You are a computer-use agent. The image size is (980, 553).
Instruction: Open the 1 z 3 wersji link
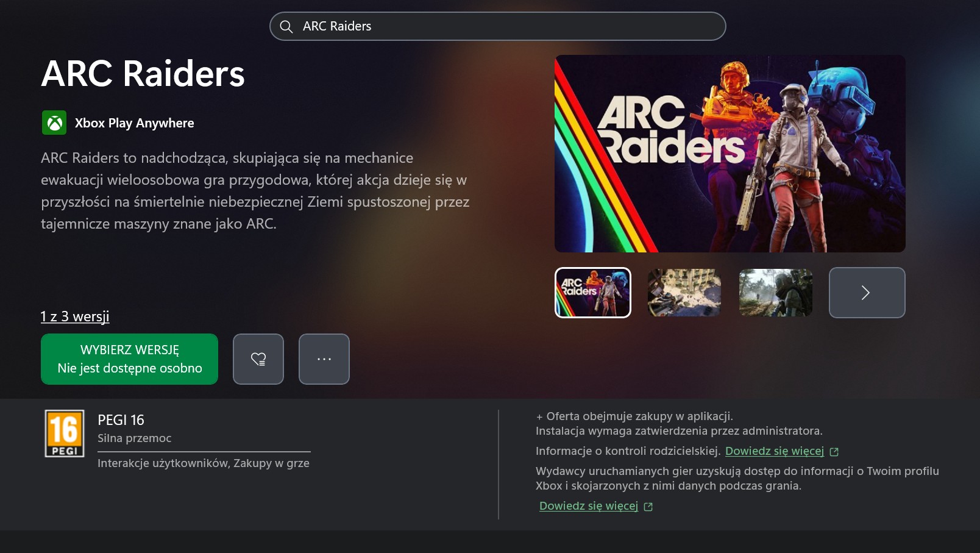tap(75, 316)
